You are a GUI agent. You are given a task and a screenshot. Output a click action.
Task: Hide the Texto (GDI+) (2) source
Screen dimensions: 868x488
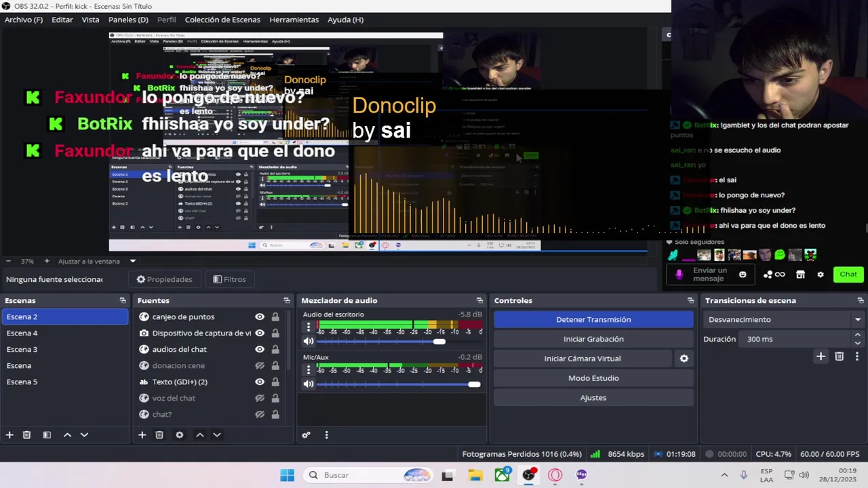pos(260,382)
